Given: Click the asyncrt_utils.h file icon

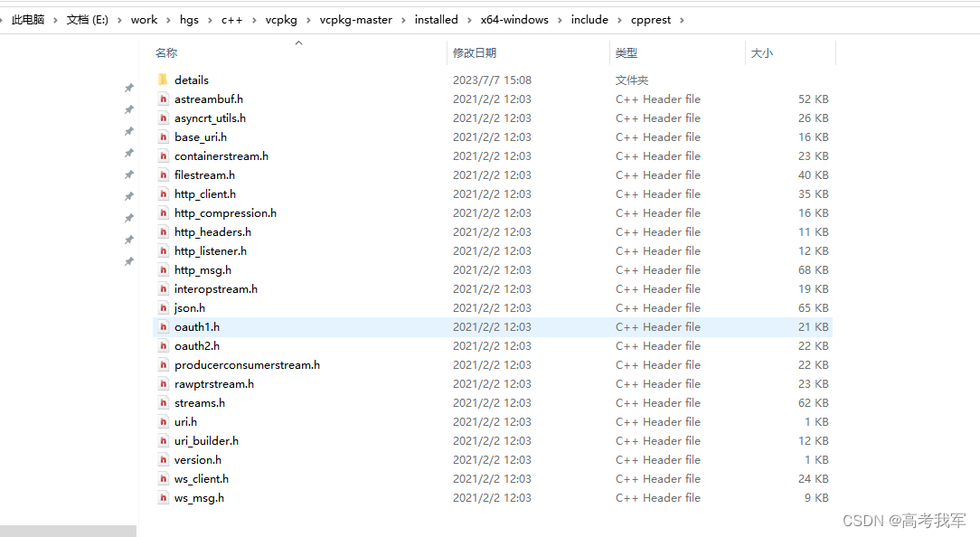Looking at the screenshot, I should pyautogui.click(x=163, y=118).
